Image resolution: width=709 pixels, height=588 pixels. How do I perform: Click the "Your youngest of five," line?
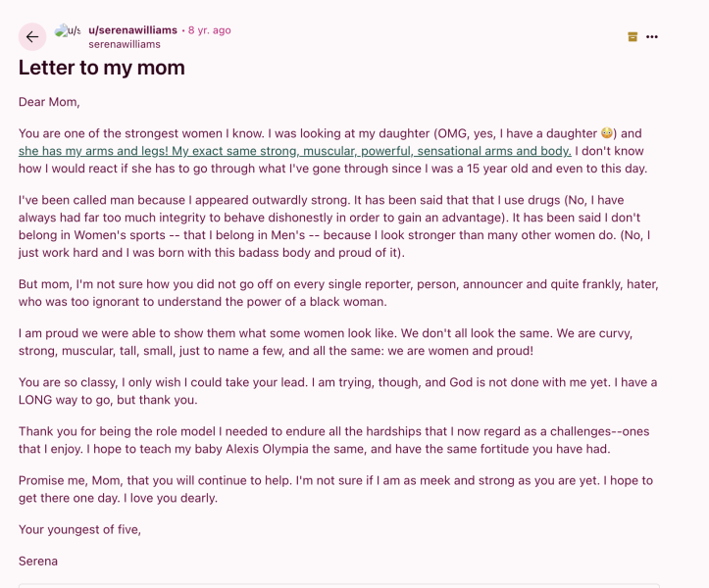point(79,530)
